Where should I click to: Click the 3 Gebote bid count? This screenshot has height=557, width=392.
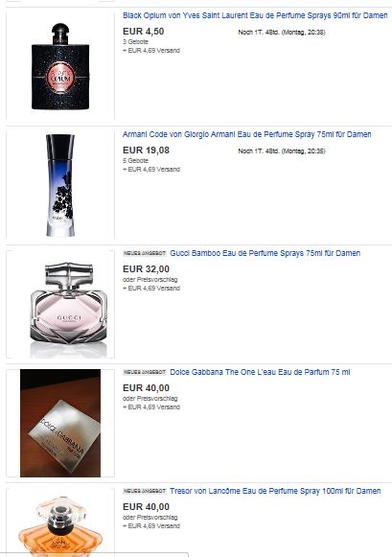(x=136, y=42)
